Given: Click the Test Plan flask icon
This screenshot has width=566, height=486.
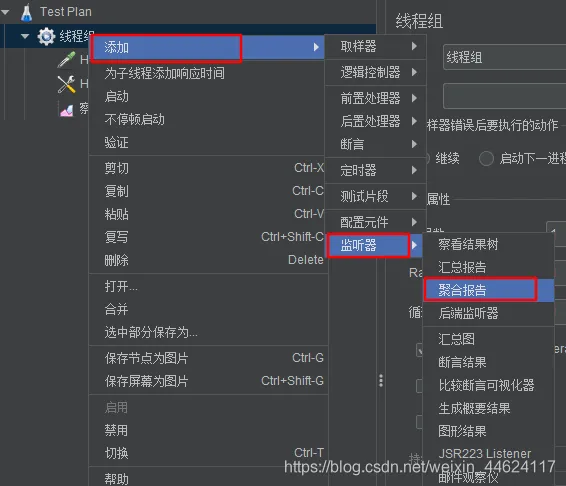Looking at the screenshot, I should click(x=26, y=12).
